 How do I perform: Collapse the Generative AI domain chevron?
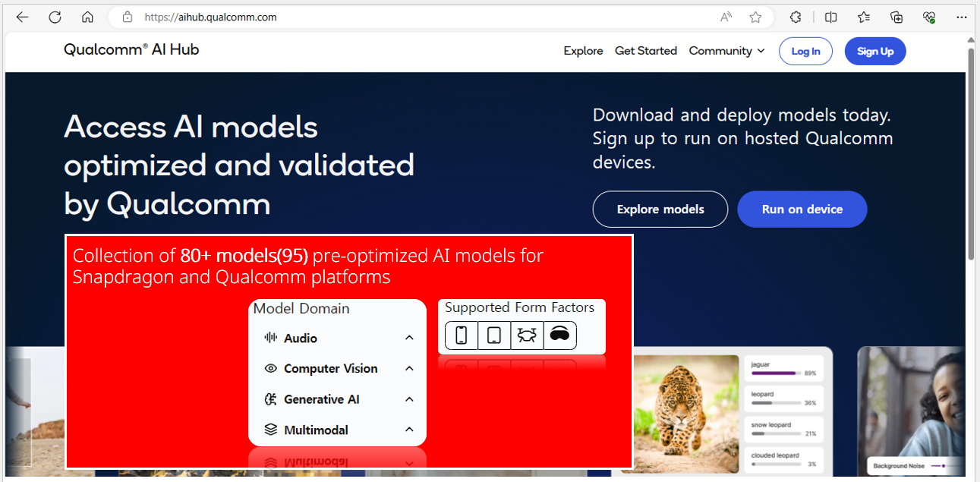(x=409, y=399)
